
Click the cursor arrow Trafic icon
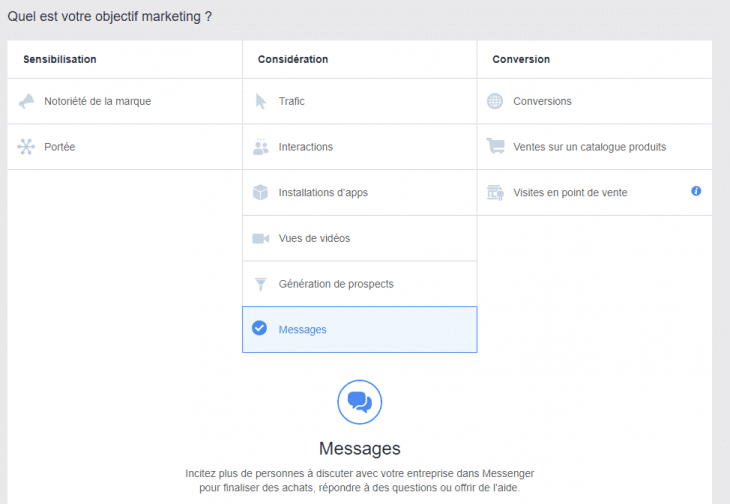pos(261,101)
